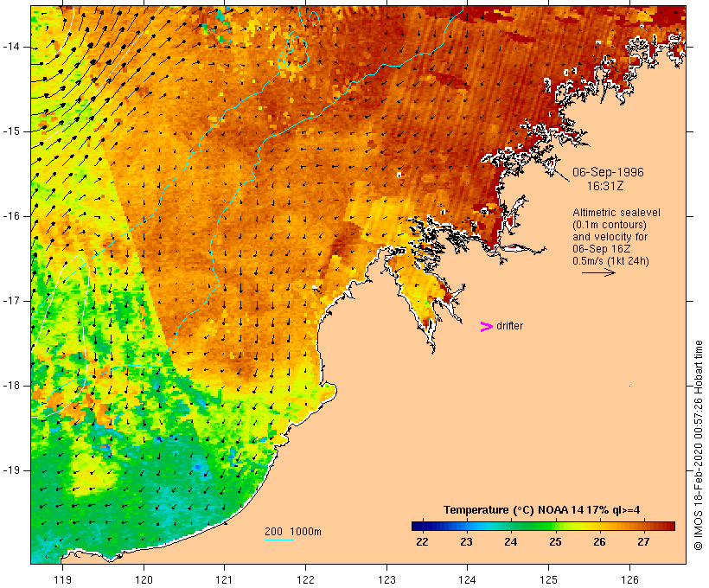Click the '0.5m/s (1kt 24h)' scale text
The height and width of the screenshot is (588, 709).
[x=611, y=261]
